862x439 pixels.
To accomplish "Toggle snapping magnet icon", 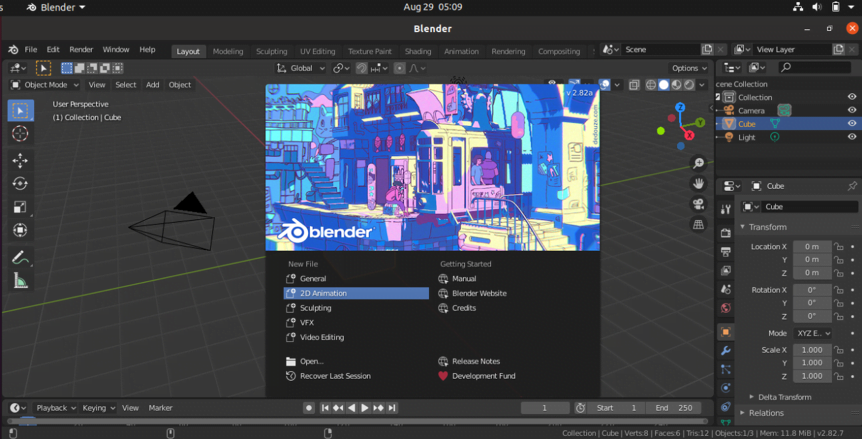I will (362, 68).
